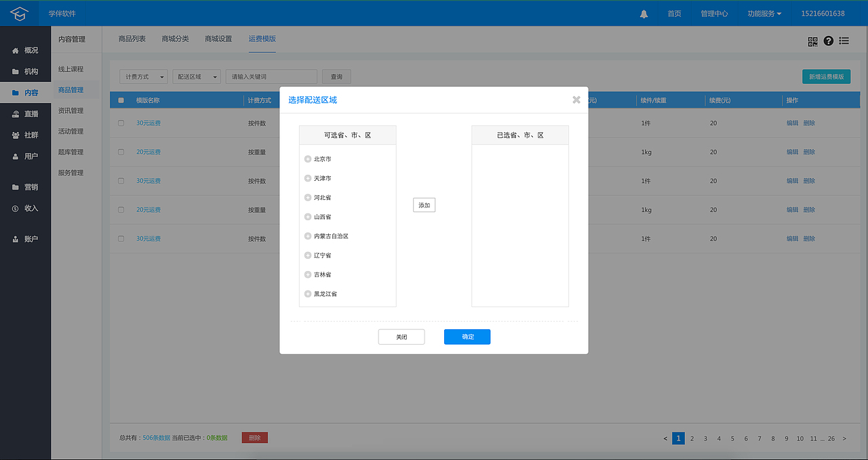Select the 概况 overview icon in sidebar
868x460 pixels.
coord(16,49)
